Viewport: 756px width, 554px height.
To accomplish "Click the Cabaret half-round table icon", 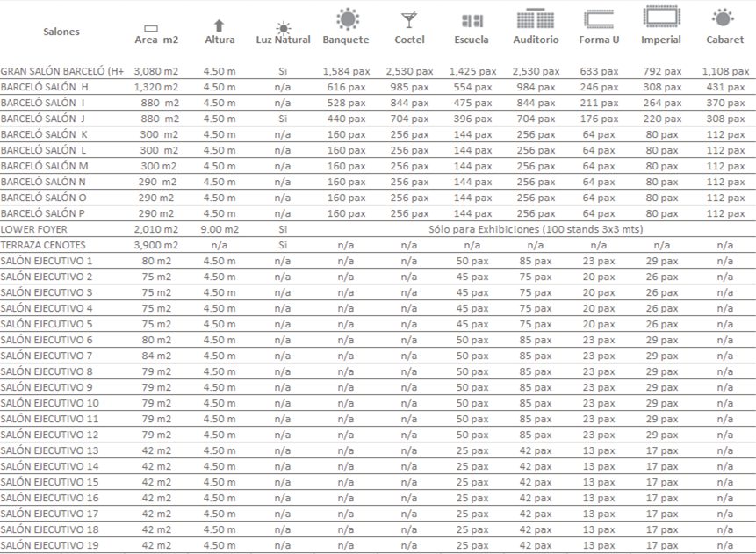I will pyautogui.click(x=723, y=18).
